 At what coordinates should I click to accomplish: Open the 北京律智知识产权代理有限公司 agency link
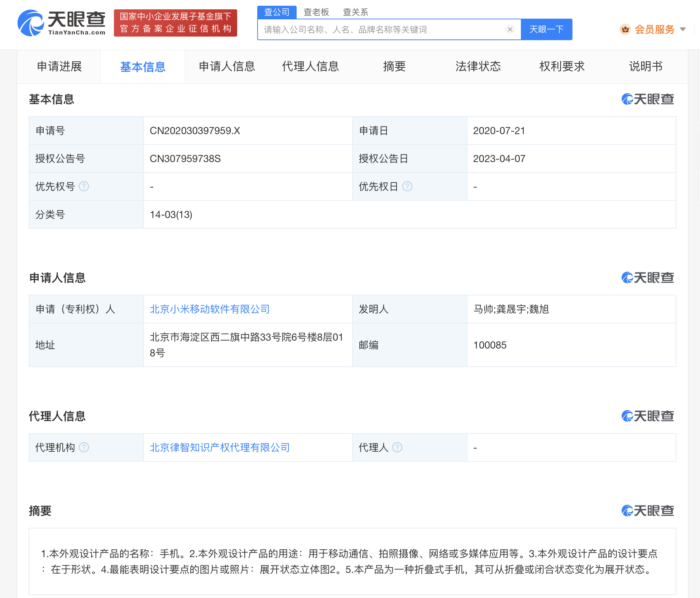pyautogui.click(x=220, y=447)
